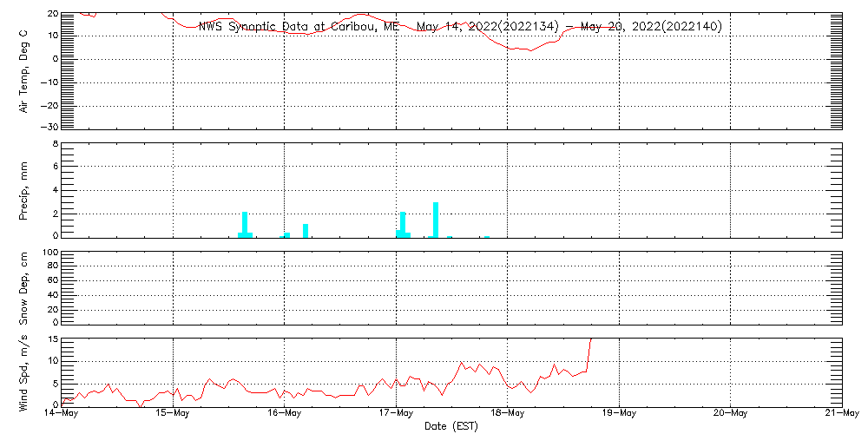Click the precipitation bar between 15-May and 16-May
This screenshot has height=434, width=868.
coord(246,224)
